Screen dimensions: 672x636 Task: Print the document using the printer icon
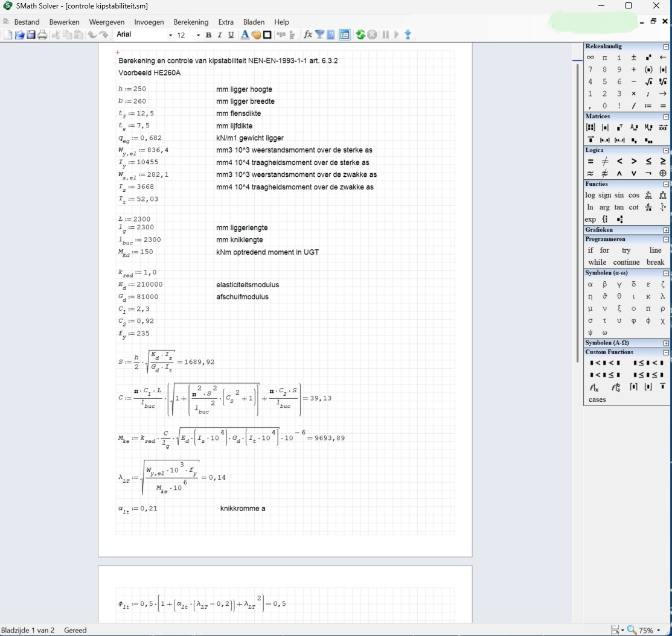coord(42,34)
